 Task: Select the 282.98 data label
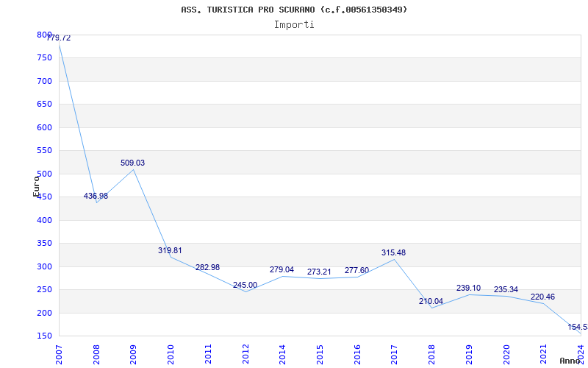click(207, 267)
